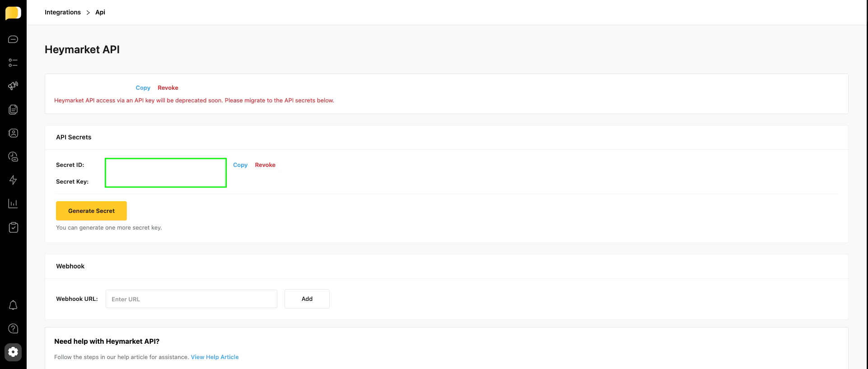Image resolution: width=868 pixels, height=369 pixels.
Task: Open the templates document icon
Action: point(13,110)
